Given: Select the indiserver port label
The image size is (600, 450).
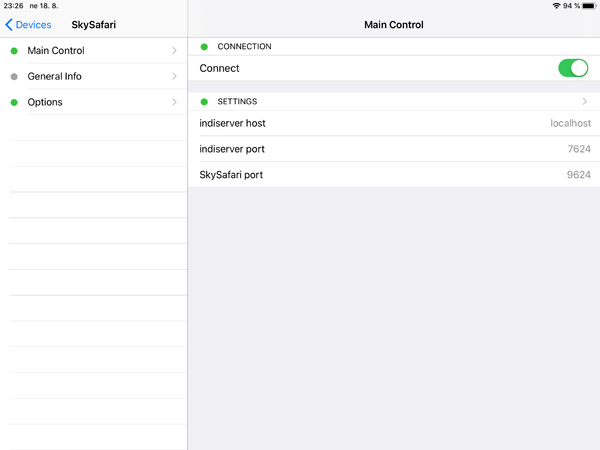Looking at the screenshot, I should pyautogui.click(x=232, y=149).
